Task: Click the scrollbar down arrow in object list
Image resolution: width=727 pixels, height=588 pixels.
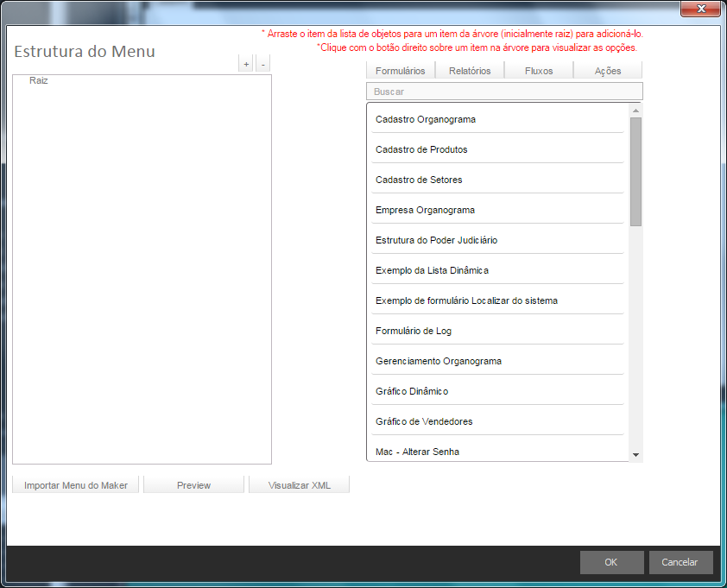Action: point(635,454)
